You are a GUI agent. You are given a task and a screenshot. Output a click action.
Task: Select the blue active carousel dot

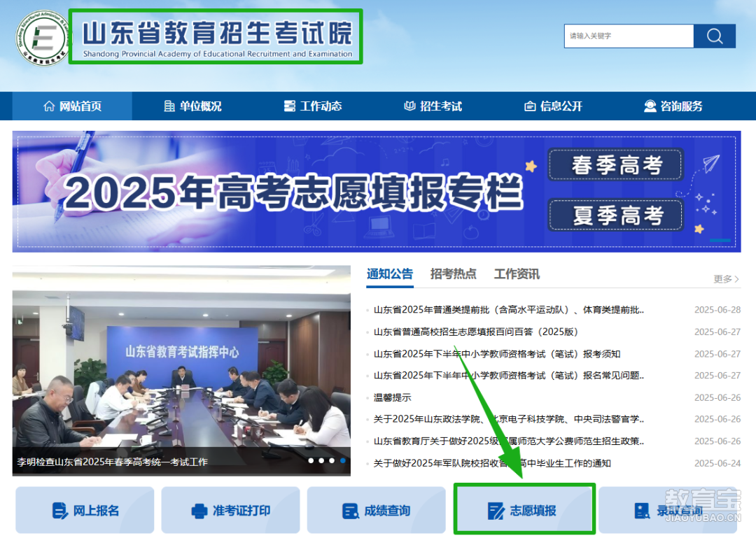pos(343,461)
